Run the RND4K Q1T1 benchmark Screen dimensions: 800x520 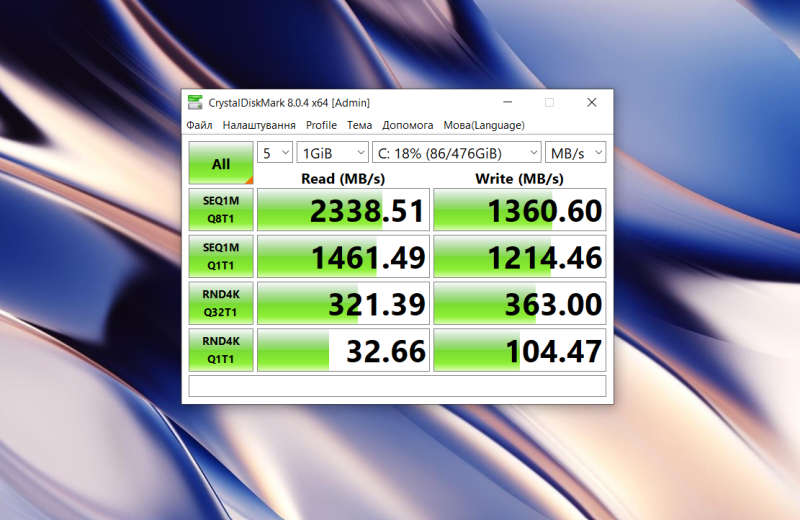click(221, 350)
